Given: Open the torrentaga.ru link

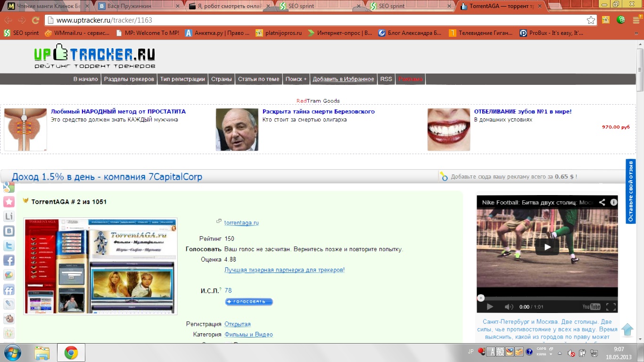Looking at the screenshot, I should [x=241, y=222].
